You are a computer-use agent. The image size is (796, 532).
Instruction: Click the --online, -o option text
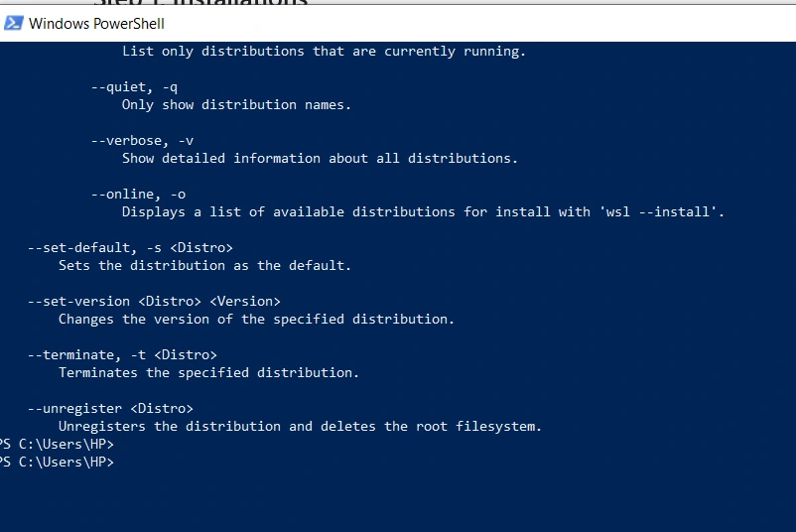coord(138,194)
